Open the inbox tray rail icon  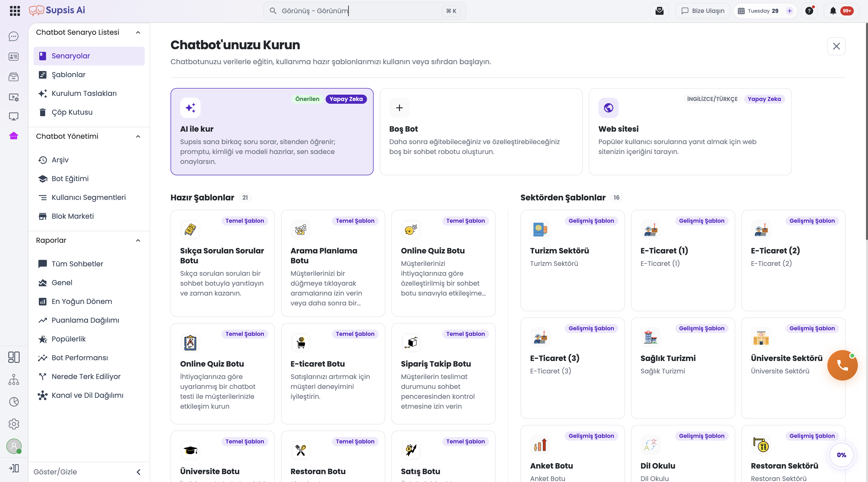tap(13, 77)
